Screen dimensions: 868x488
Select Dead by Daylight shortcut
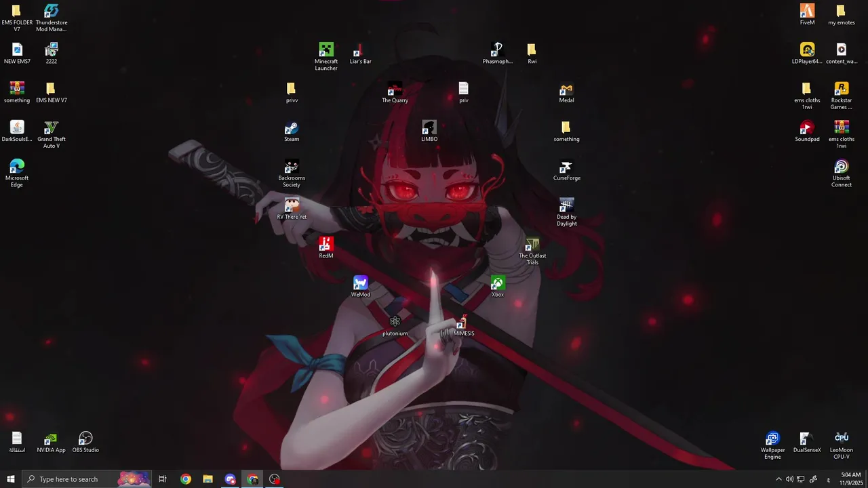click(x=566, y=205)
